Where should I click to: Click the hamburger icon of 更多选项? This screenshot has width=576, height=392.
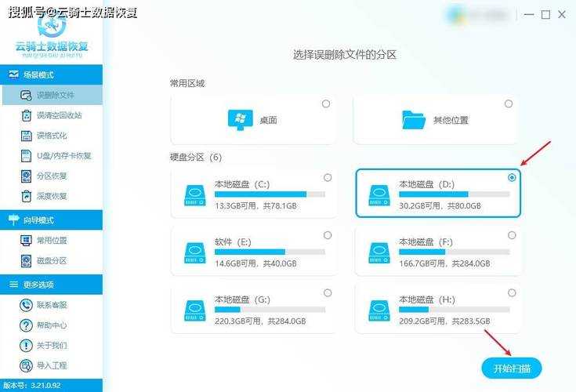(x=13, y=285)
